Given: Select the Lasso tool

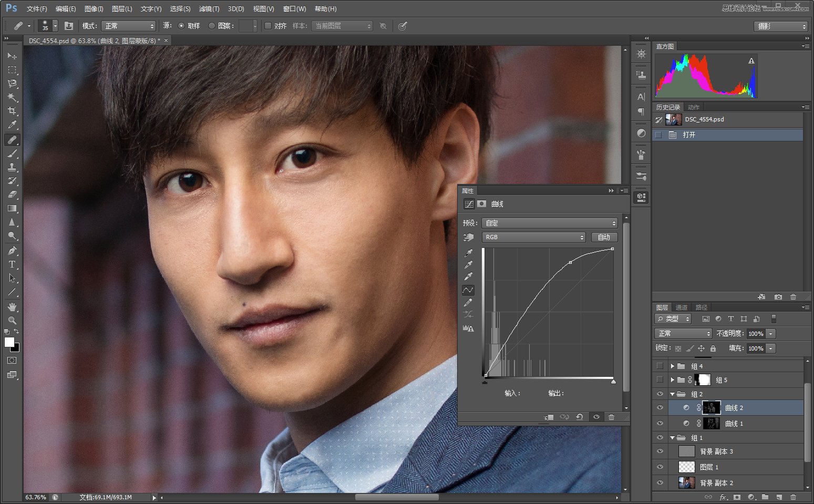Looking at the screenshot, I should tap(12, 84).
